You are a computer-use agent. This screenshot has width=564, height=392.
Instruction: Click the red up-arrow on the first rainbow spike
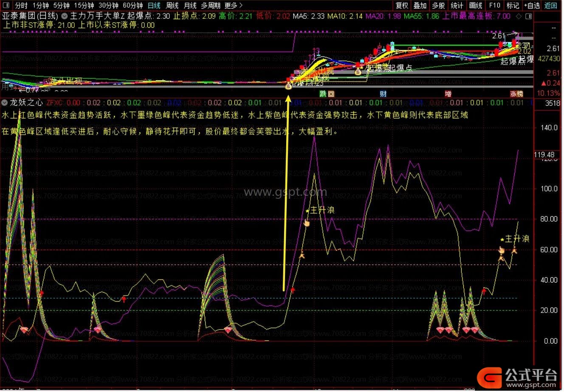[x=42, y=293]
